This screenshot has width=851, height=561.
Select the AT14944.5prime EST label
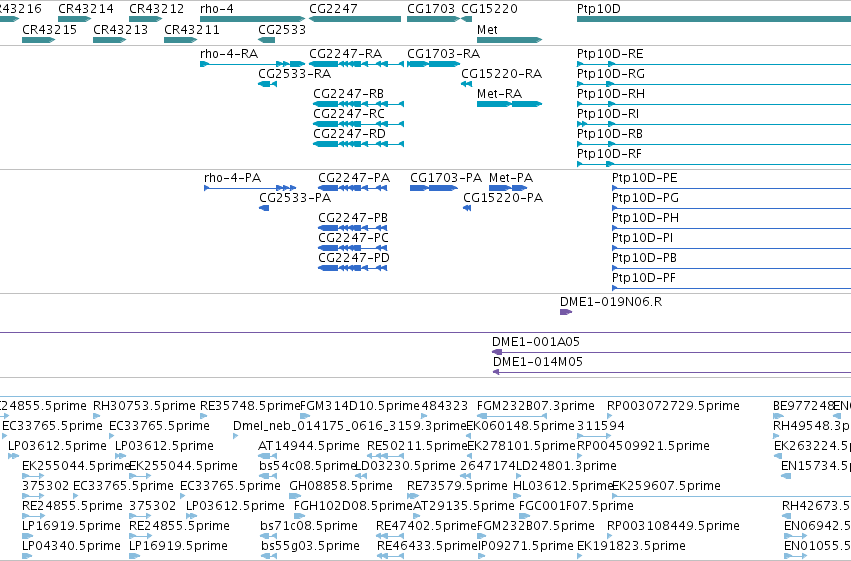[x=309, y=446]
